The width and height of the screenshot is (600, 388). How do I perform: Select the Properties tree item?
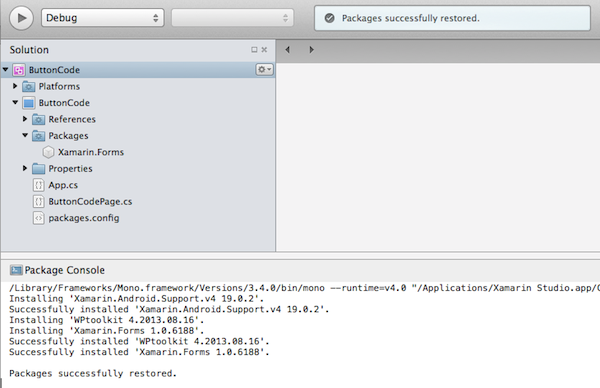pyautogui.click(x=70, y=169)
